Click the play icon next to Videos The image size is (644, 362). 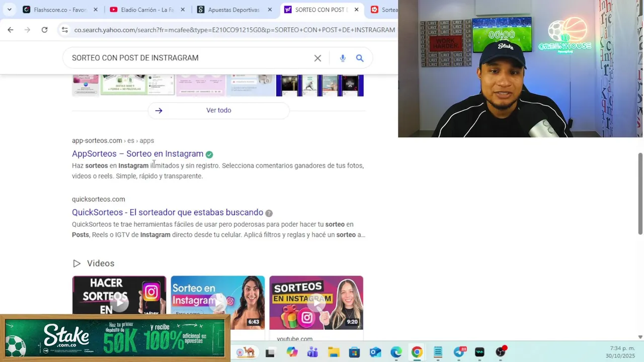coord(76,263)
